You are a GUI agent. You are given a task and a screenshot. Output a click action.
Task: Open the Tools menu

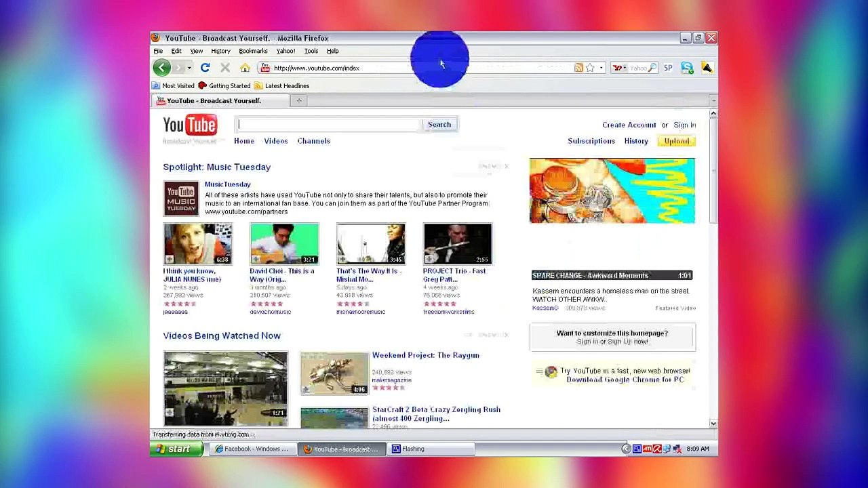coord(311,51)
